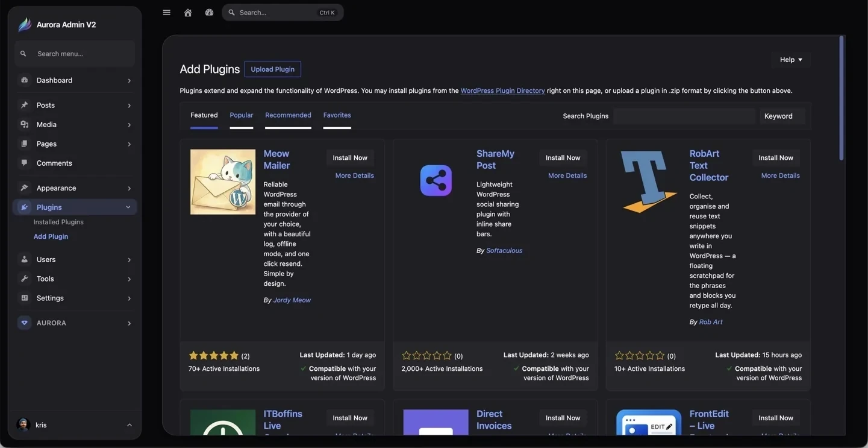The height and width of the screenshot is (448, 868).
Task: Open Softaculous author link
Action: tap(504, 250)
